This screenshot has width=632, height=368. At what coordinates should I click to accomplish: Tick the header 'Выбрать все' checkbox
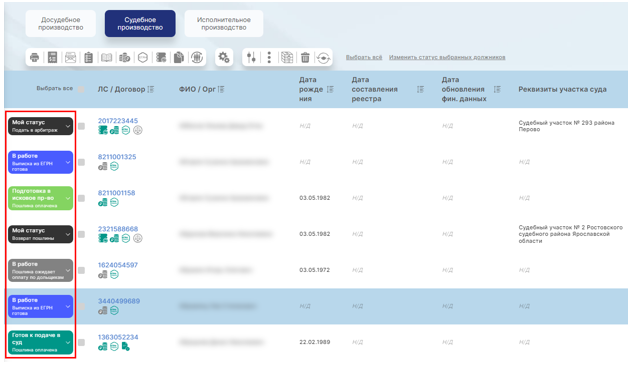click(x=81, y=89)
